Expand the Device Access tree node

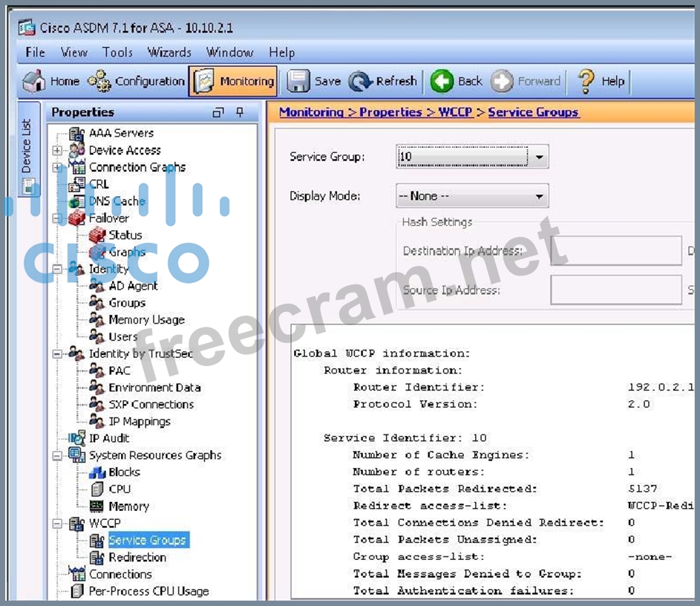57,151
